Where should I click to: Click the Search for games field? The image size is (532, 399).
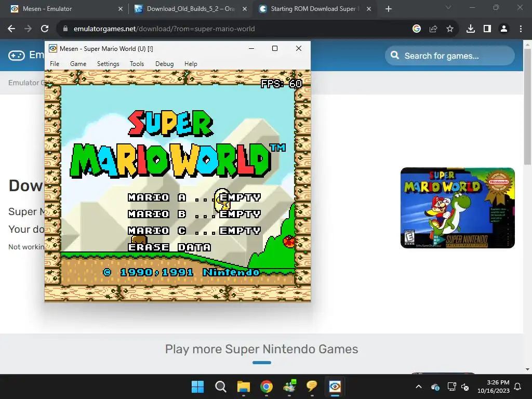pyautogui.click(x=450, y=56)
